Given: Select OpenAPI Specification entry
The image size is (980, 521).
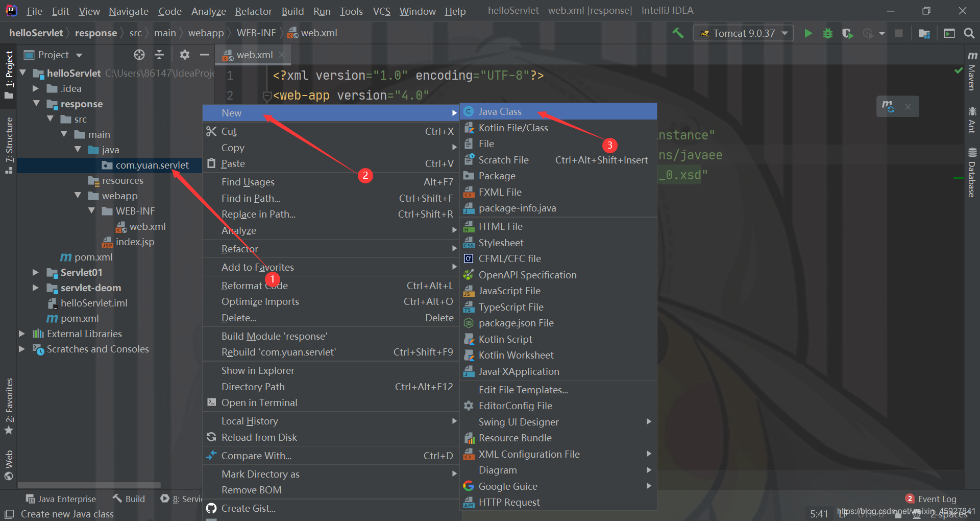Looking at the screenshot, I should pyautogui.click(x=558, y=275).
